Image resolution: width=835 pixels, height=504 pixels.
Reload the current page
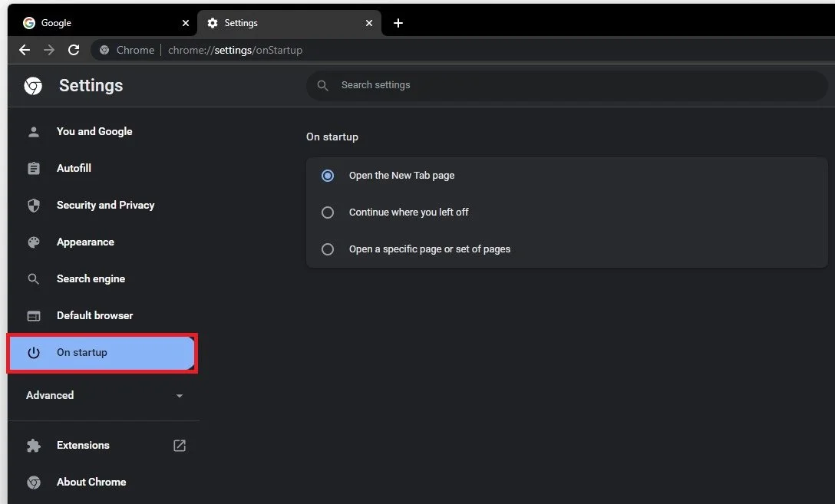point(74,50)
